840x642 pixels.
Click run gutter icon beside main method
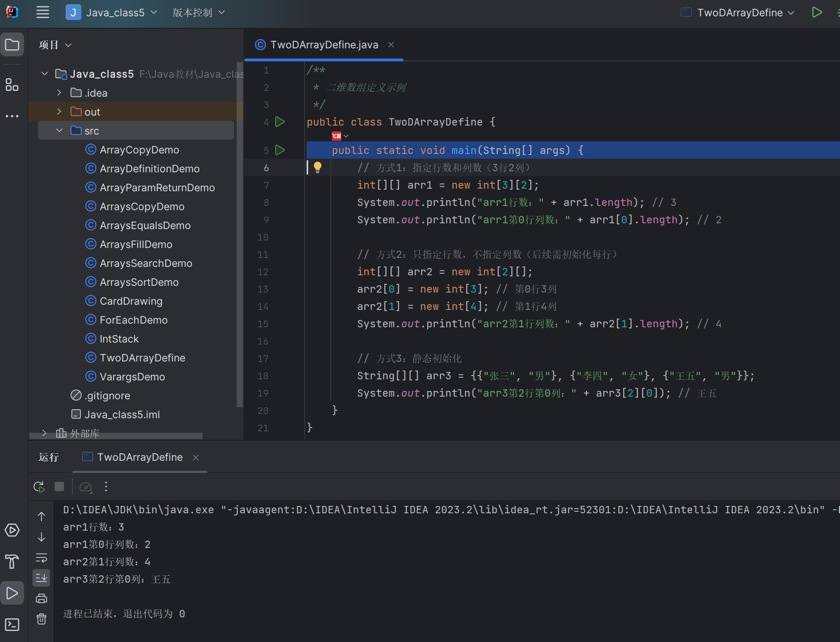280,150
